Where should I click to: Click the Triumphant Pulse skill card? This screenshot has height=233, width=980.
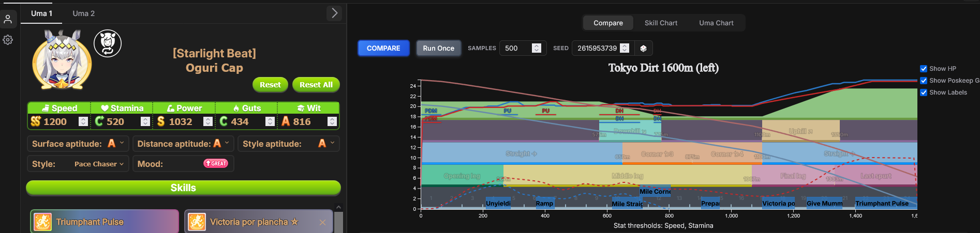105,222
